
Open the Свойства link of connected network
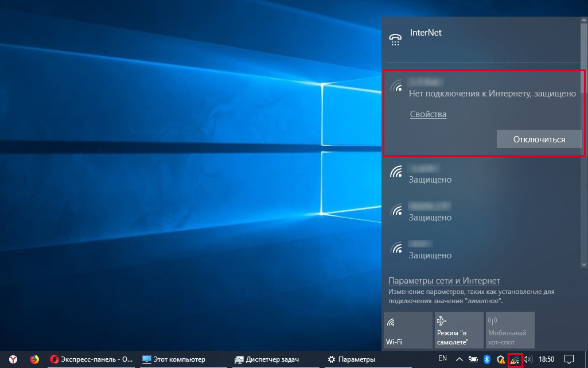click(x=428, y=114)
